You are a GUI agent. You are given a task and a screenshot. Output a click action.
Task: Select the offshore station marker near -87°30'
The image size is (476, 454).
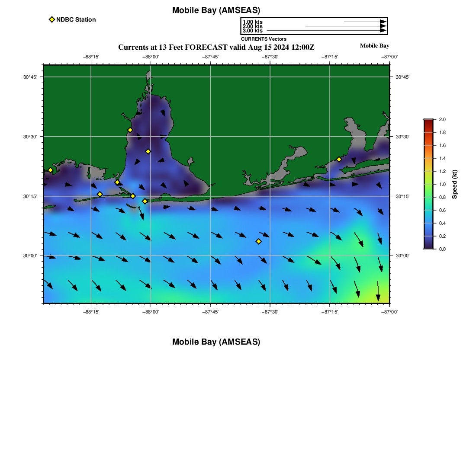coord(259,241)
